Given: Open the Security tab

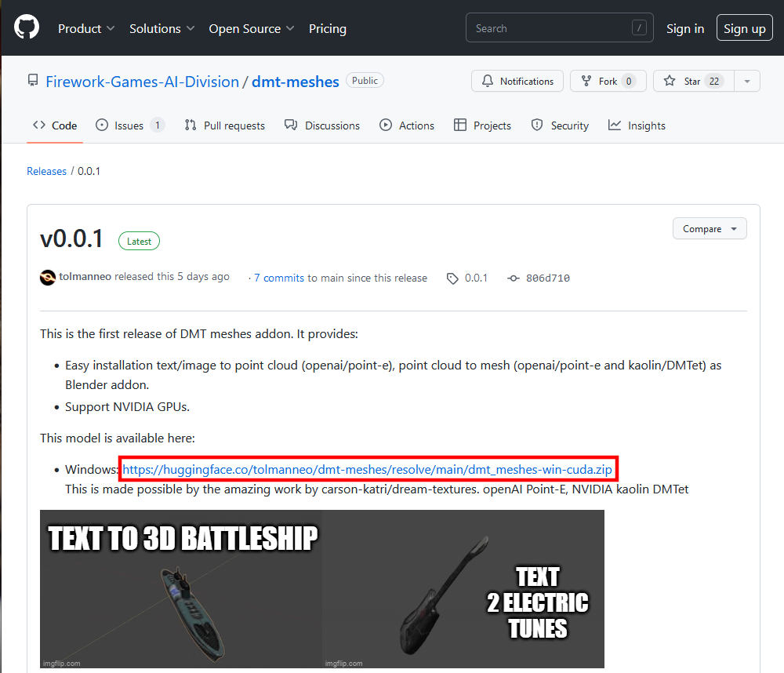Looking at the screenshot, I should [560, 126].
